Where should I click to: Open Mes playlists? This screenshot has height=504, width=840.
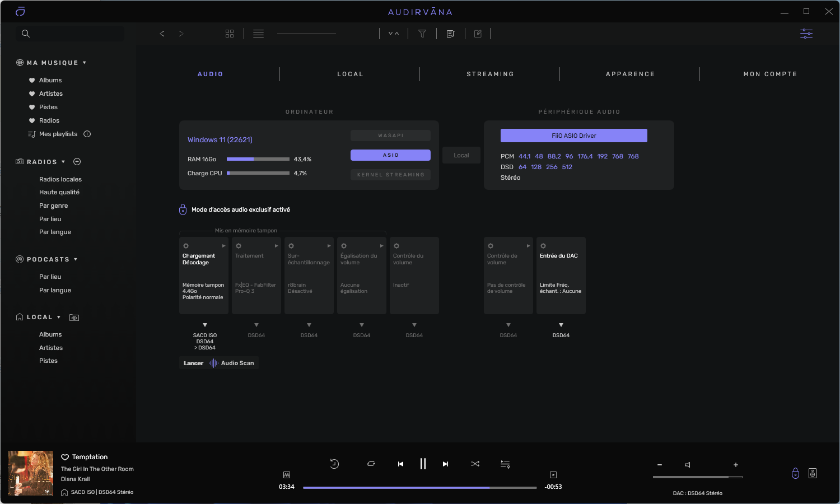click(x=58, y=134)
